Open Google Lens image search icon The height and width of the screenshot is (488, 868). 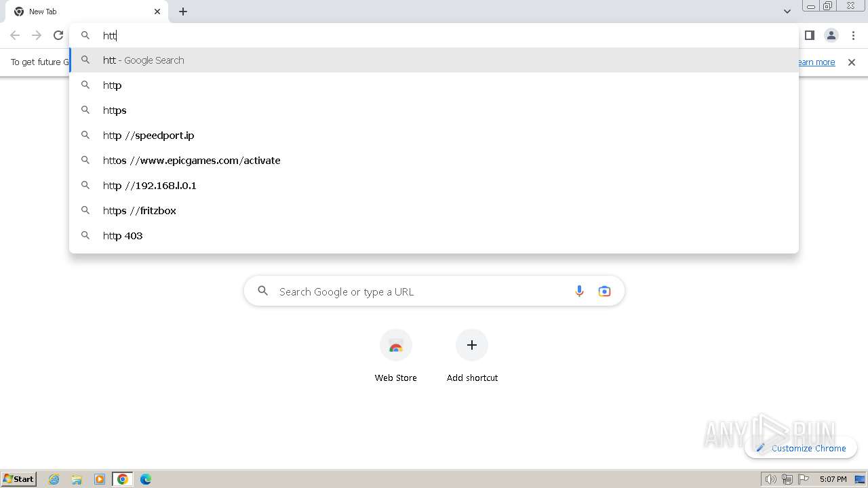click(604, 291)
